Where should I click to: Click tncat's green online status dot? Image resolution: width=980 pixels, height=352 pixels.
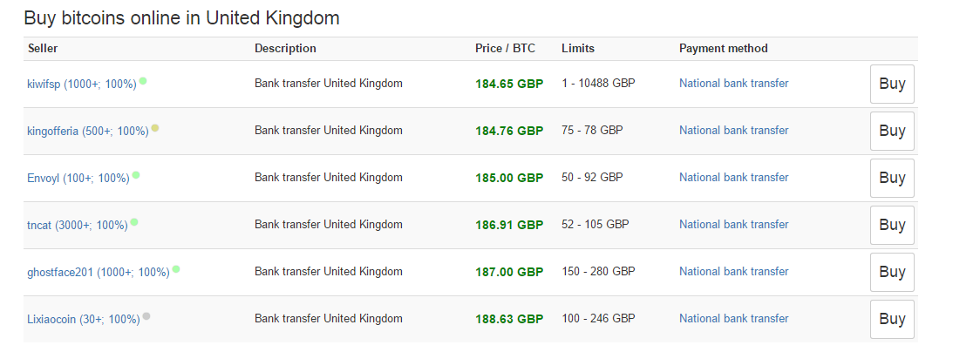click(x=133, y=221)
